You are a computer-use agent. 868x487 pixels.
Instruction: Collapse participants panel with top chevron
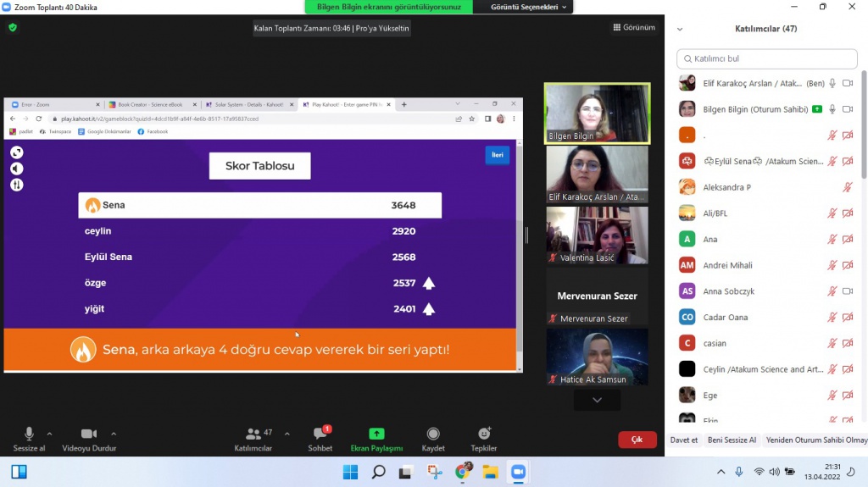point(680,29)
